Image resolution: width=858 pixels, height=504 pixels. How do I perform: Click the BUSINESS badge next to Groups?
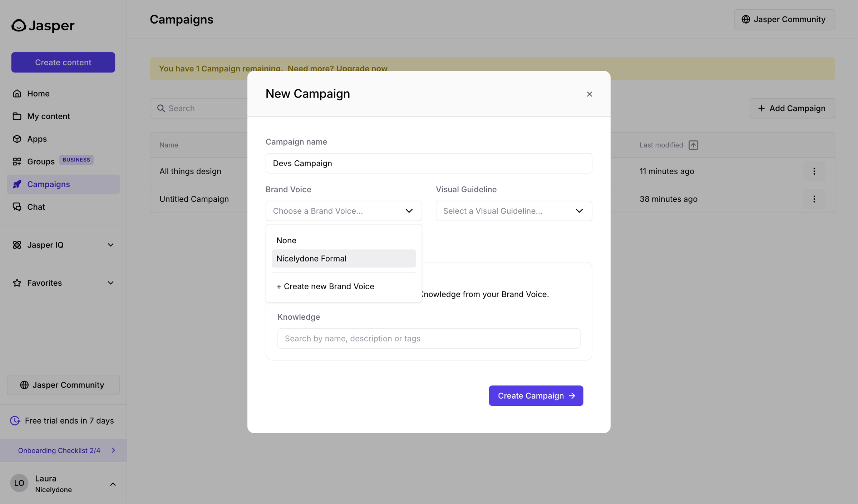click(77, 160)
